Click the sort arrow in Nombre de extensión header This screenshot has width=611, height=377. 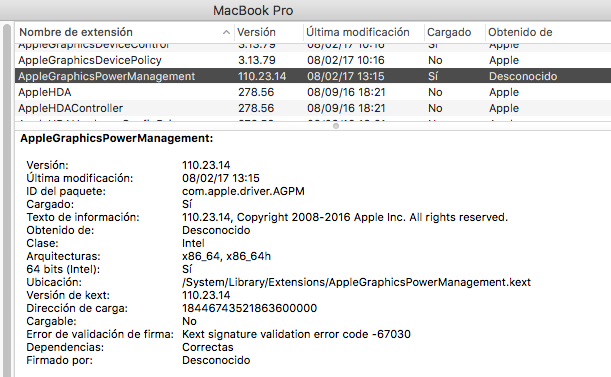click(x=226, y=32)
